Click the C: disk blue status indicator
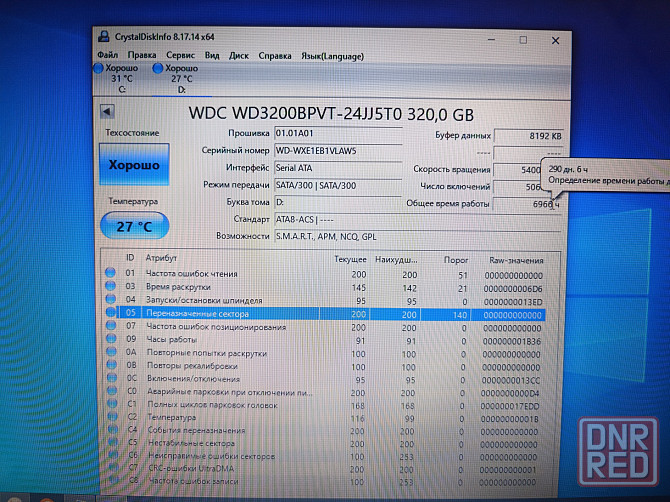Viewport: 670px width, 502px height. (x=99, y=68)
